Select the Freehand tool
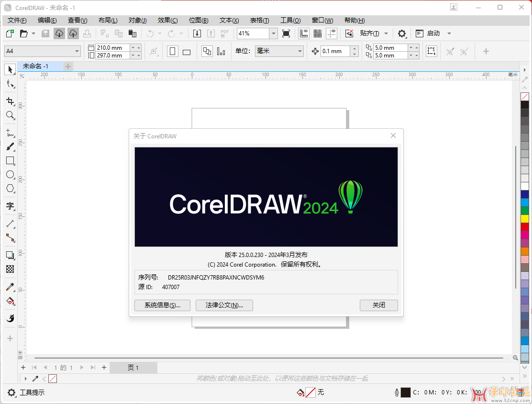Viewport: 532px width, 404px height. (x=10, y=133)
